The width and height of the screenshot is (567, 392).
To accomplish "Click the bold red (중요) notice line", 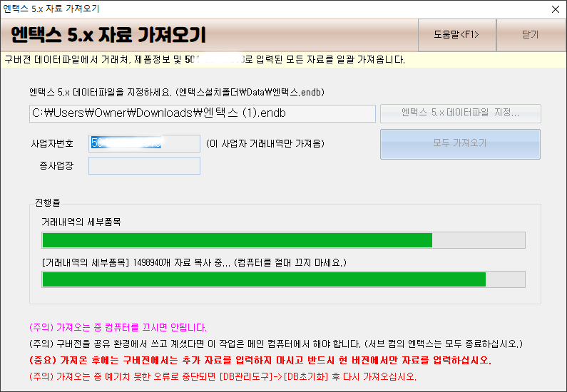I will coord(260,360).
